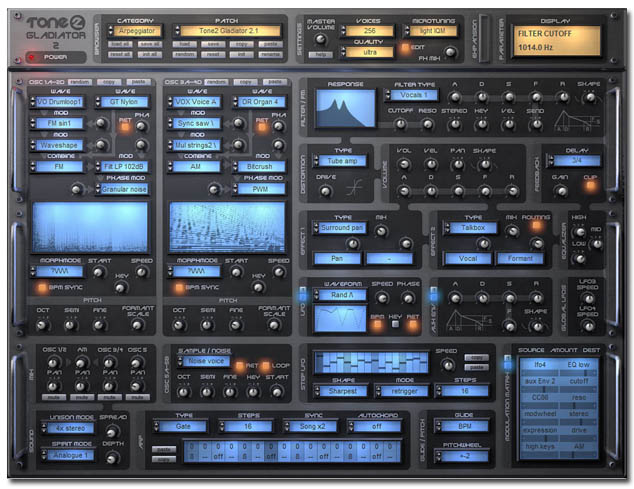Toggle the Sample/Noise LOOP light

pyautogui.click(x=266, y=366)
